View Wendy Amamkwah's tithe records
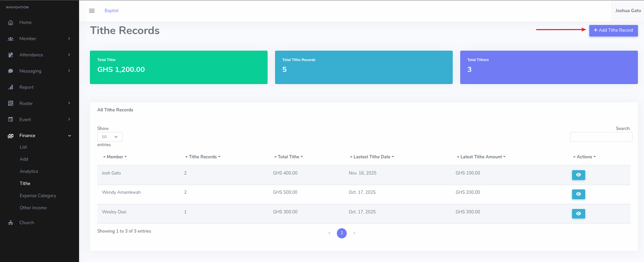The height and width of the screenshot is (262, 644). 578,194
